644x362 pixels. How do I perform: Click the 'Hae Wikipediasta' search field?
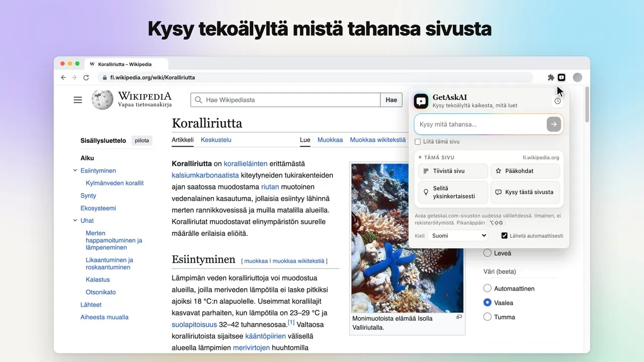tap(285, 100)
